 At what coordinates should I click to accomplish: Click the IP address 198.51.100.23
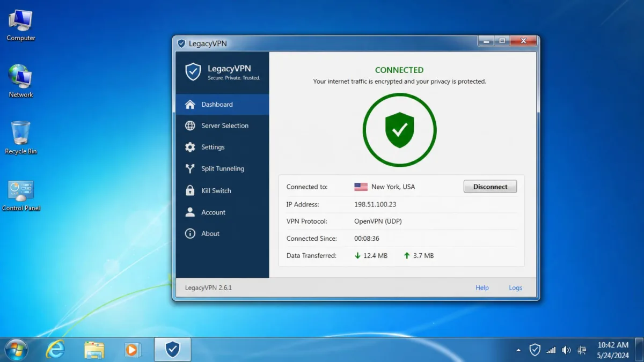click(x=375, y=204)
